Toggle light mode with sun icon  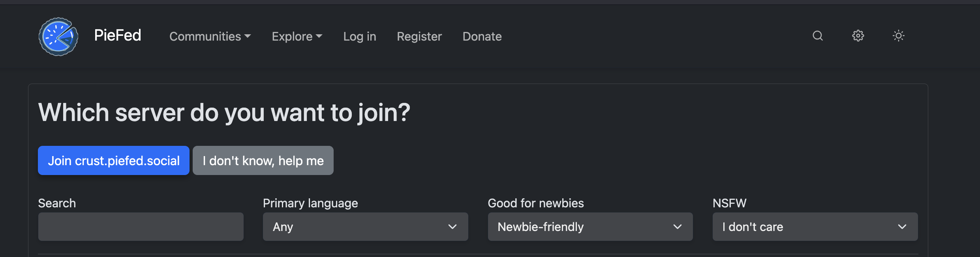coord(898,36)
